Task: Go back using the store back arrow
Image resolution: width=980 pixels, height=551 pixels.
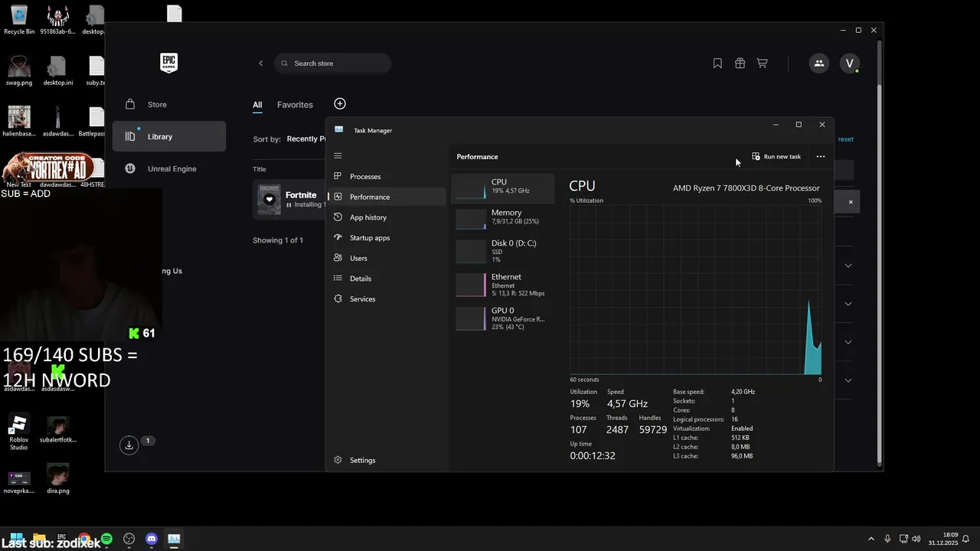Action: [x=260, y=64]
